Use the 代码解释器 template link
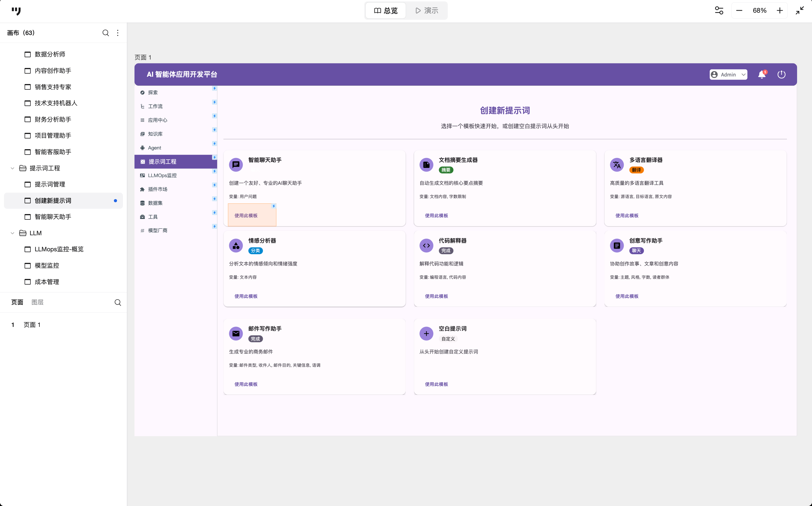 point(436,296)
